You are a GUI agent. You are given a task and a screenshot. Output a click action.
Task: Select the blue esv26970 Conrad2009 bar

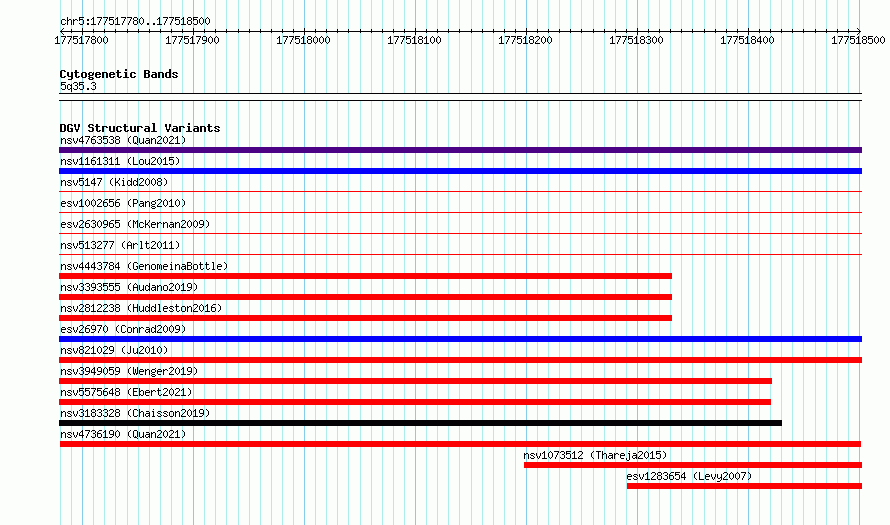point(460,339)
